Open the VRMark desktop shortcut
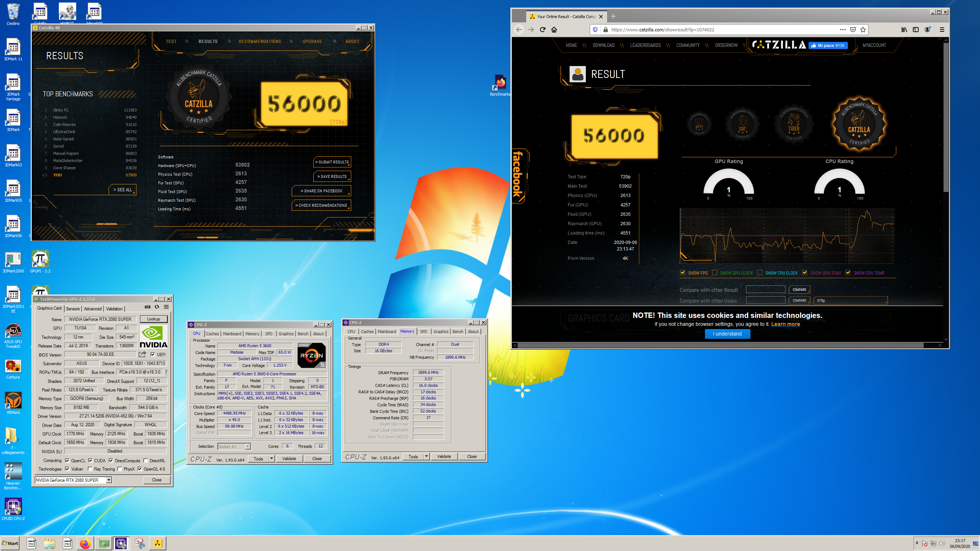980x551 pixels. [13, 403]
